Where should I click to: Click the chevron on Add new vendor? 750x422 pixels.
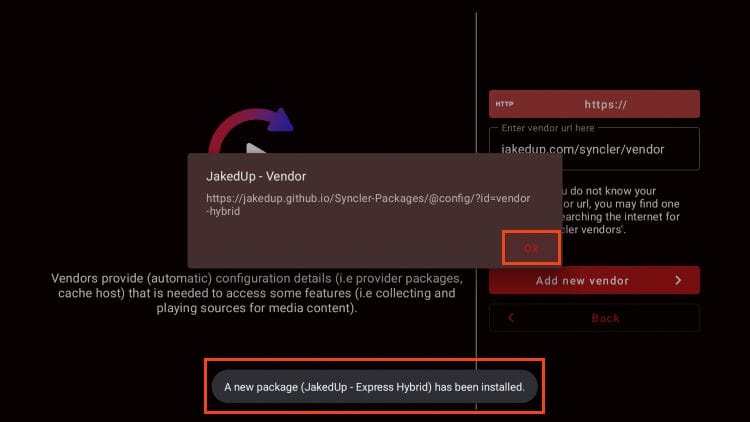click(678, 280)
